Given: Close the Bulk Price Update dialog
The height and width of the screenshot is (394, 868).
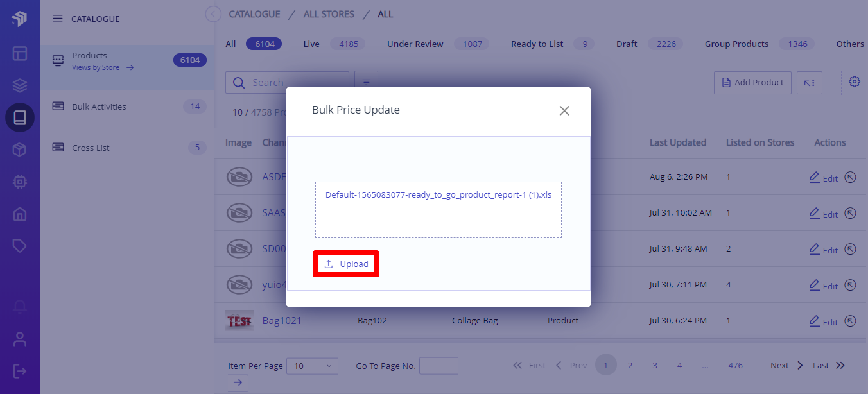Looking at the screenshot, I should tap(564, 110).
